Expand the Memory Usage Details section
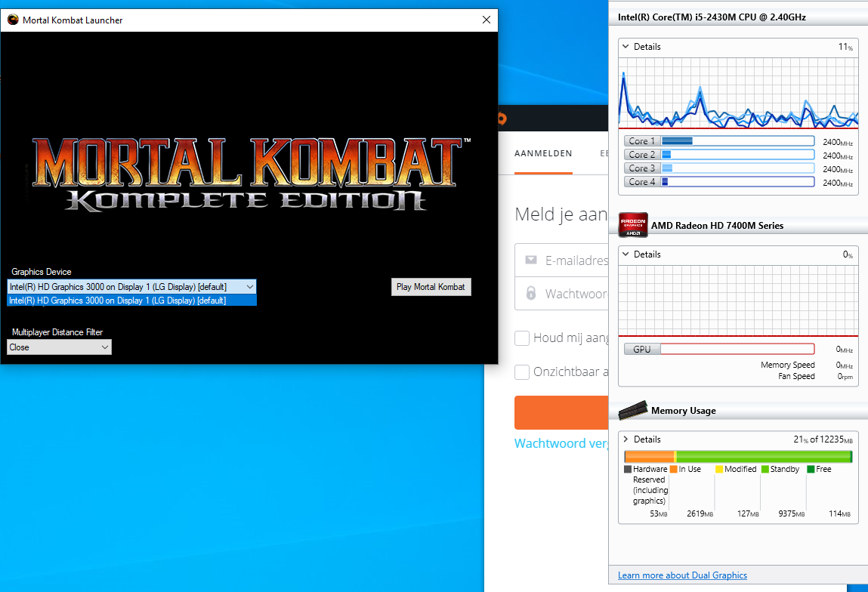The image size is (868, 592). (x=626, y=439)
